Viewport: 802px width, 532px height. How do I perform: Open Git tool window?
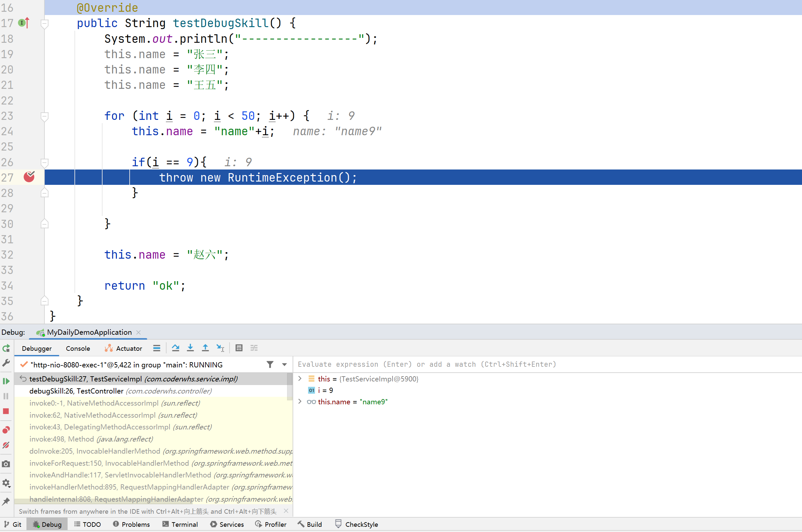pyautogui.click(x=12, y=524)
